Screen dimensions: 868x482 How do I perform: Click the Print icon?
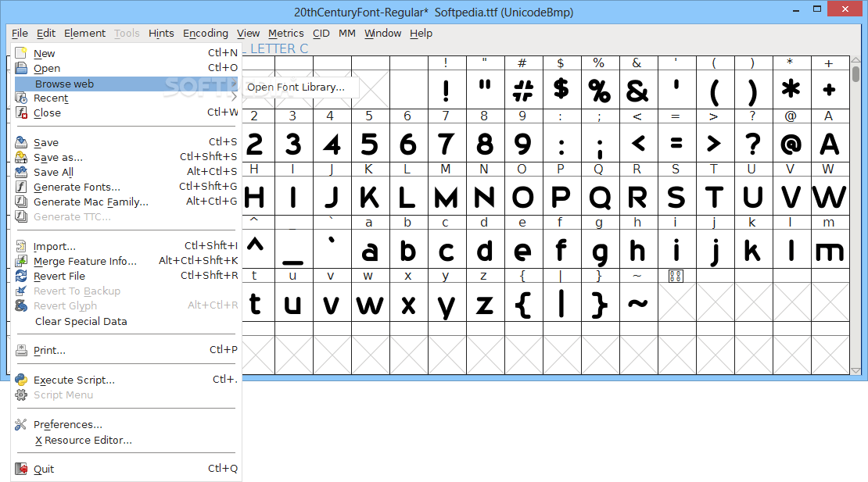point(21,350)
